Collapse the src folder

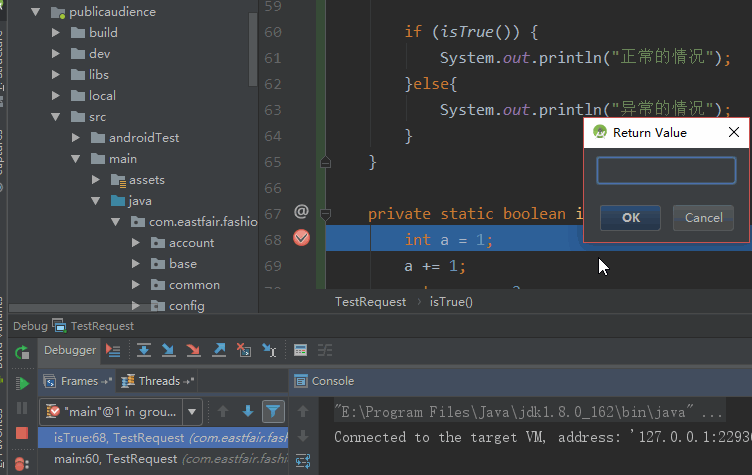tap(56, 117)
